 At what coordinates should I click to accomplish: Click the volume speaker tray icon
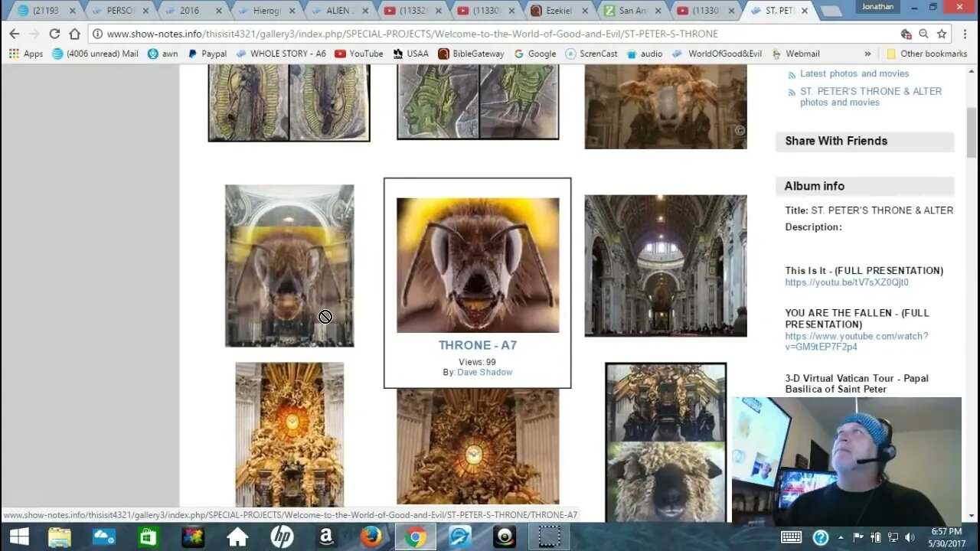910,537
